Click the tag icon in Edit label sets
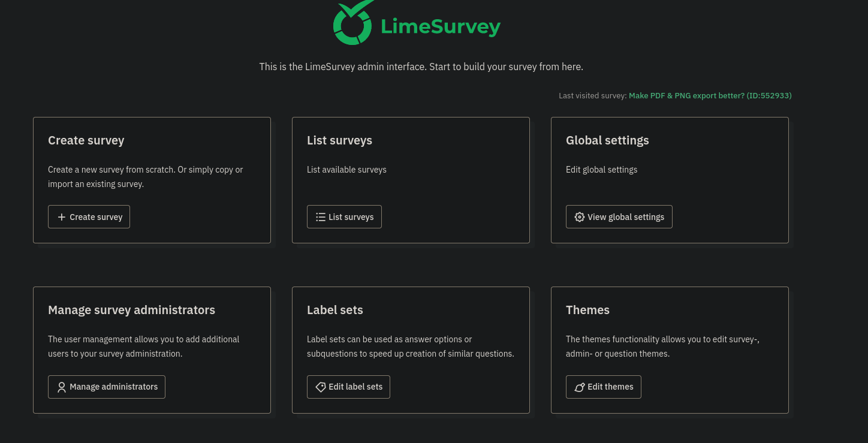Screen dimensions: 868x443 click(321, 387)
